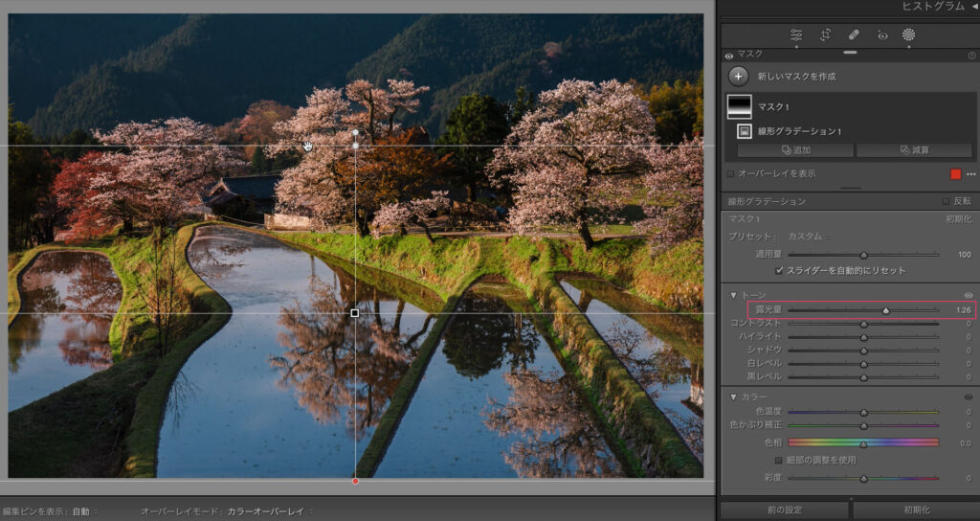Viewport: 980px width, 521px height.
Task: Select マスク 1 in the mask list
Action: [x=773, y=106]
